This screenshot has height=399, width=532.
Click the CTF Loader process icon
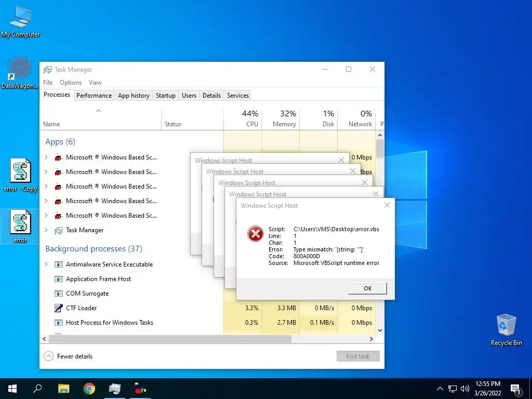pos(58,308)
